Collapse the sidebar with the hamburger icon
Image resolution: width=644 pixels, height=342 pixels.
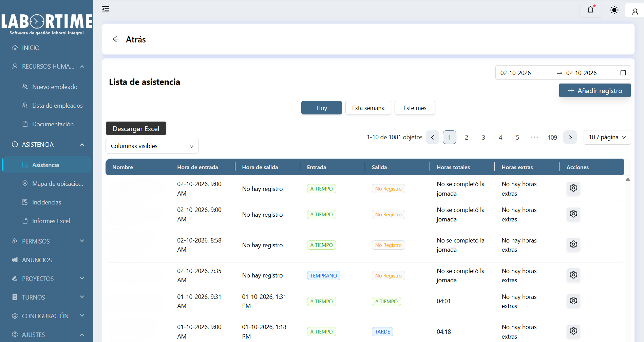[x=106, y=9]
